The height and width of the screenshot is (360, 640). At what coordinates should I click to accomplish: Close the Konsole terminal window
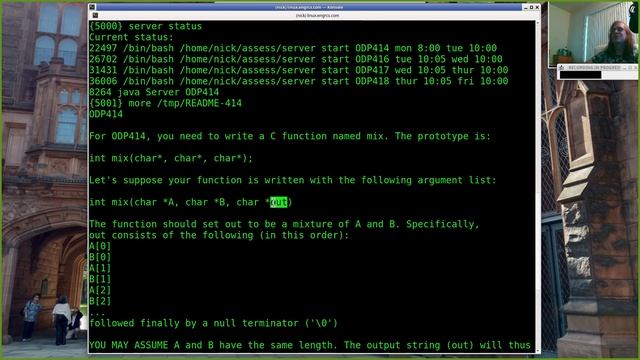tap(537, 7)
